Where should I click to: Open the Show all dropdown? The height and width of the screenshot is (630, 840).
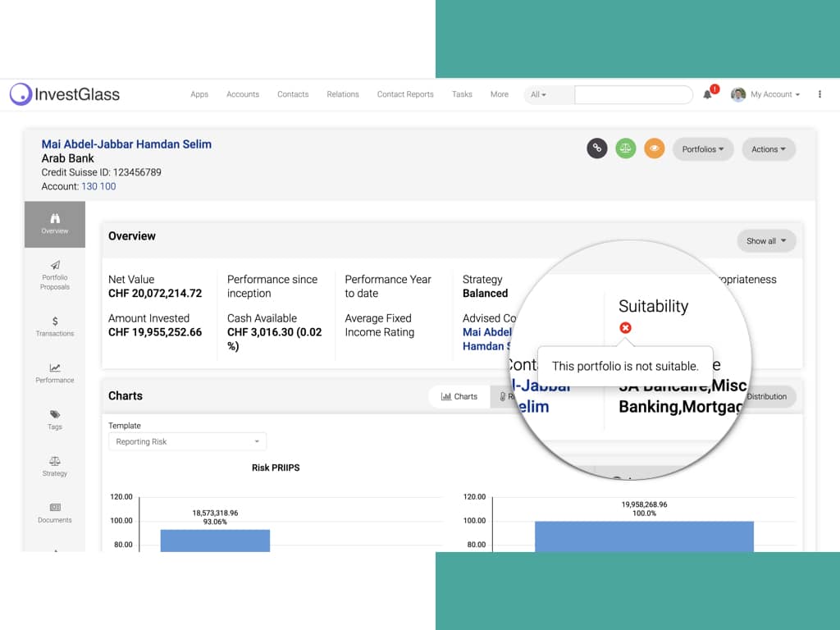pyautogui.click(x=766, y=241)
